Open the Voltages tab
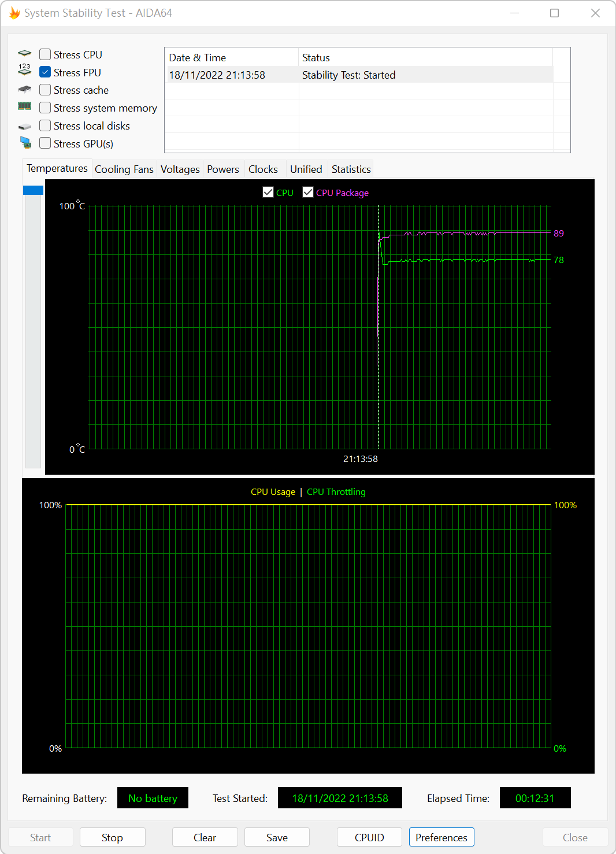Viewport: 616px width, 854px height. tap(180, 169)
